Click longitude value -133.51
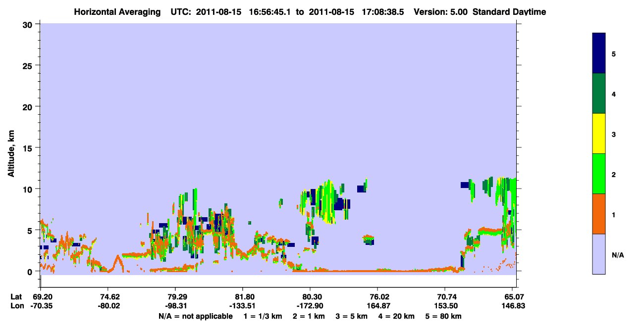 (x=243, y=306)
